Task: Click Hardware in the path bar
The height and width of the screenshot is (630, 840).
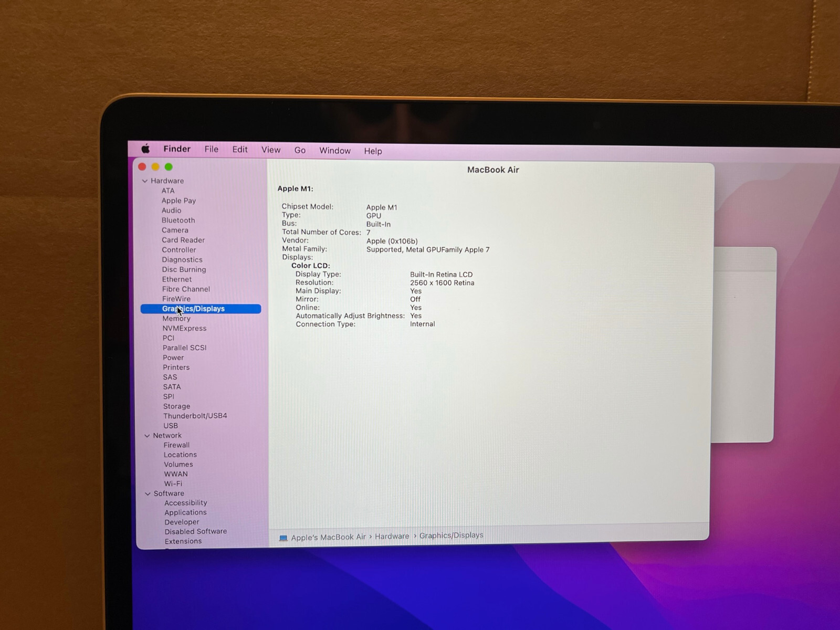Action: [x=392, y=537]
